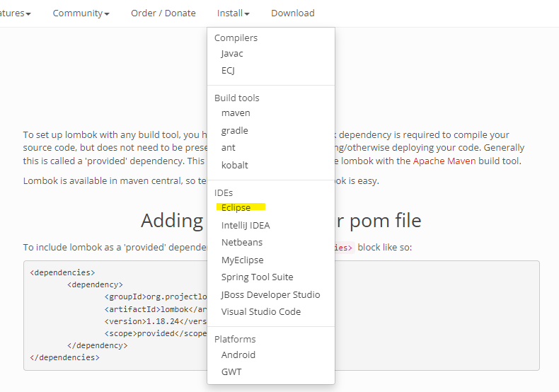Collapse the Install dropdown menu
The image size is (559, 392).
[x=234, y=13]
